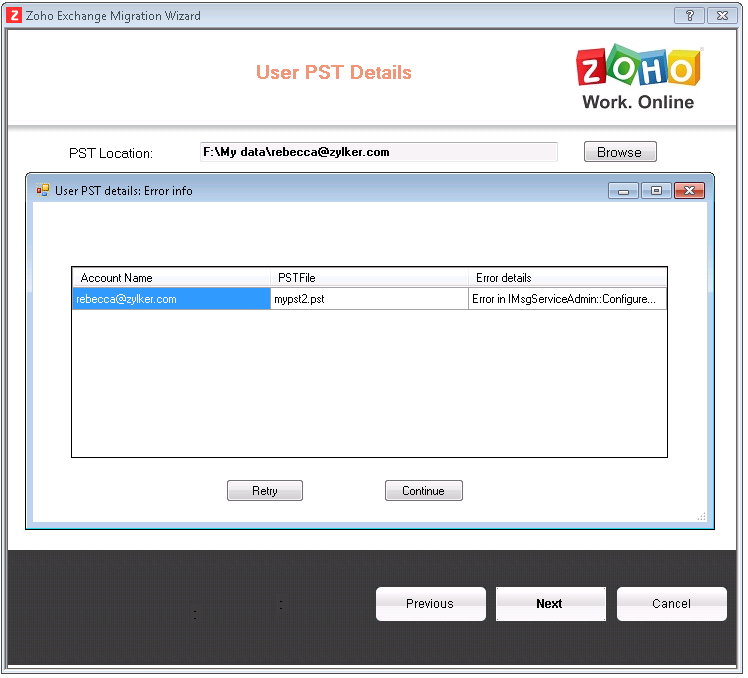748x678 pixels.
Task: Minimize the User PST details error dialog
Action: coord(623,191)
